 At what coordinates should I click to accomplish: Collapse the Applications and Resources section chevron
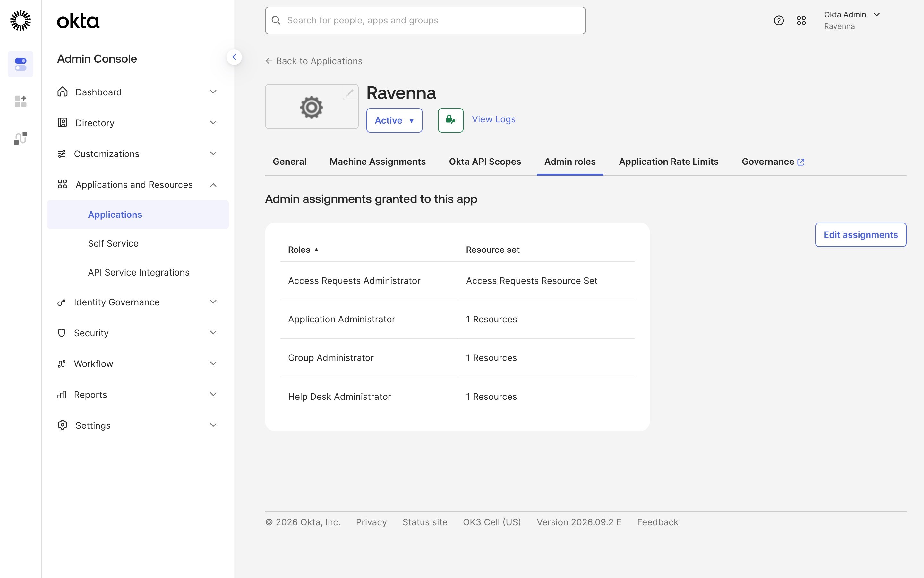click(213, 185)
